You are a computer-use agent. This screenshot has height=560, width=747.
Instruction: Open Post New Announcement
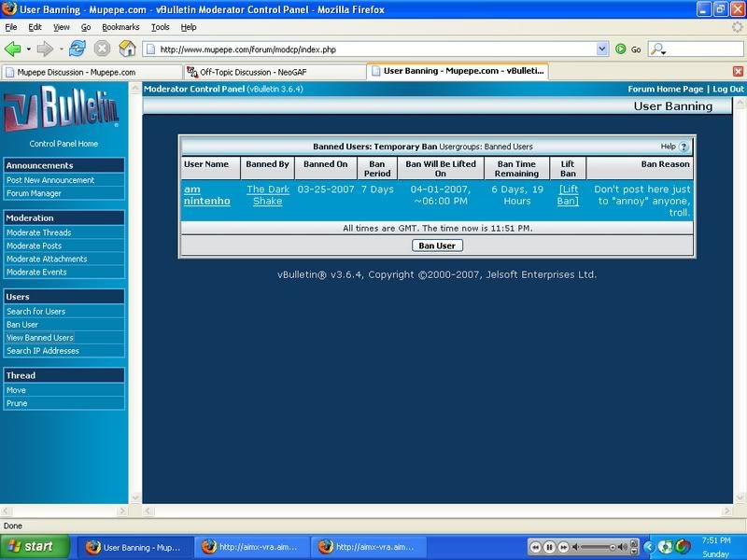point(50,180)
